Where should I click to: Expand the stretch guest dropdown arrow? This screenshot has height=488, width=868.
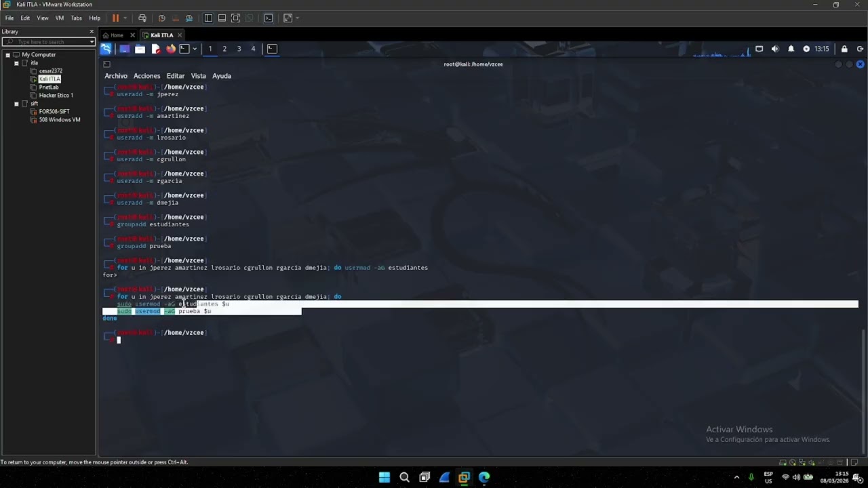298,18
